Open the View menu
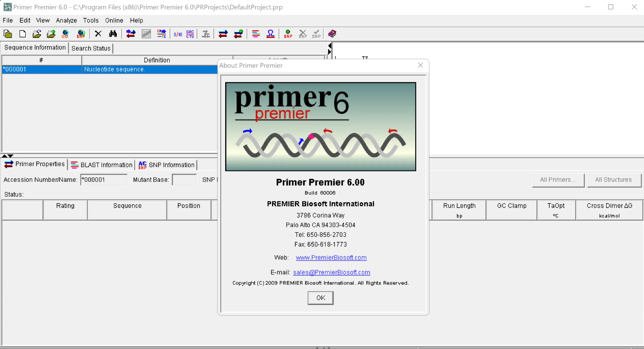 tap(43, 20)
